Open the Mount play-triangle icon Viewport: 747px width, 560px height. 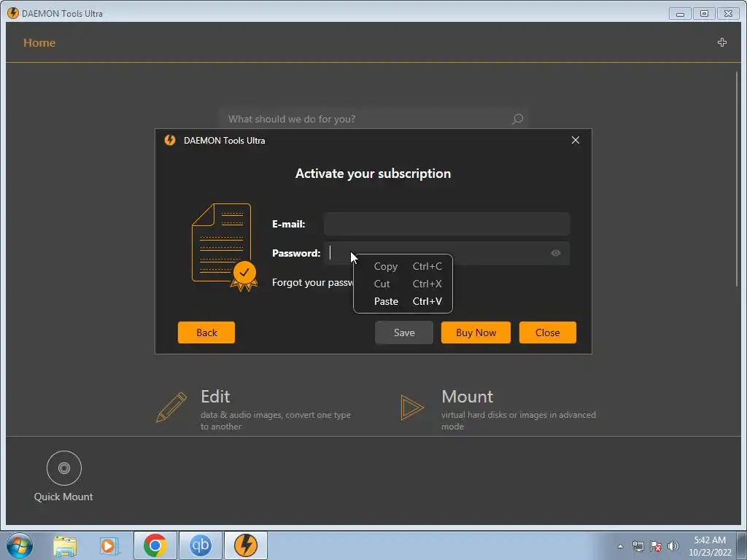(411, 408)
